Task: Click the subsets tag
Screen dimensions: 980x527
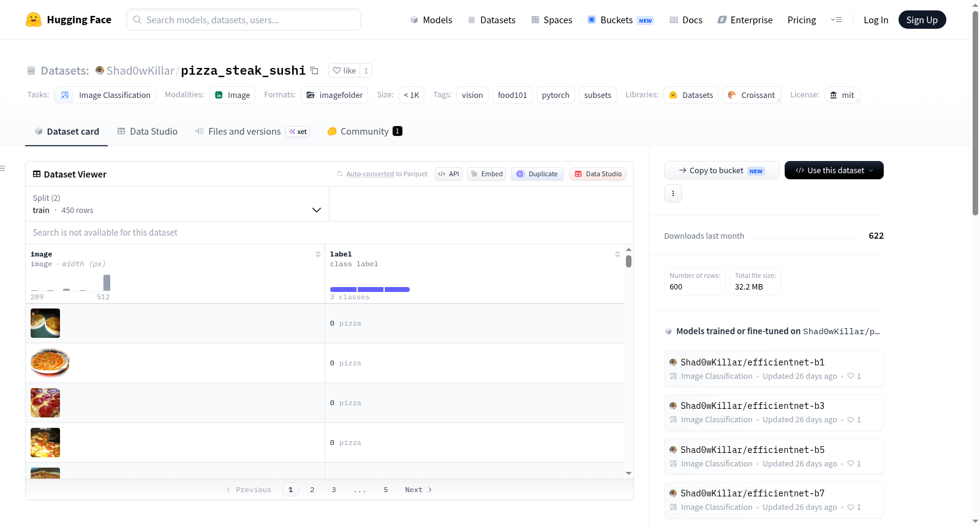Action: pos(598,95)
